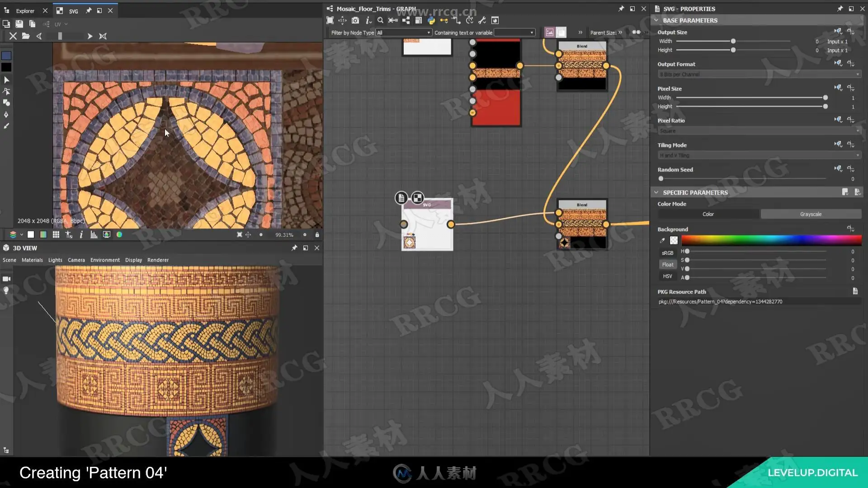
Task: Click the Background color eyedropper
Action: (x=662, y=240)
